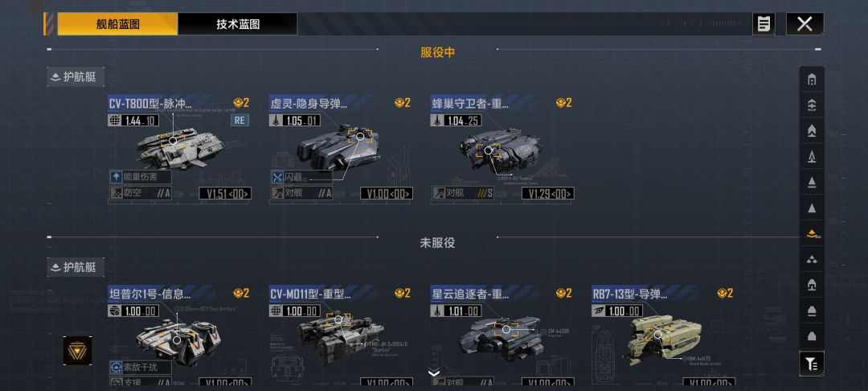Collapse the 护航艇 group under 服役中
The image size is (868, 391).
click(76, 77)
